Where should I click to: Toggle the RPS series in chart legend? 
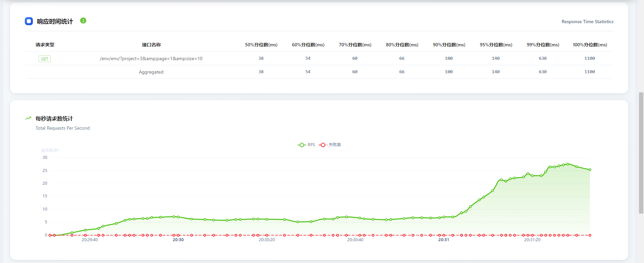306,145
